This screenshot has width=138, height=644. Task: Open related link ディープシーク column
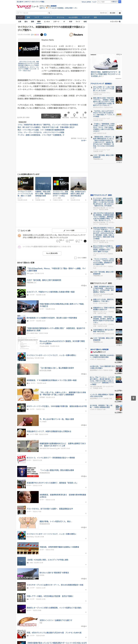[x=41, y=132]
